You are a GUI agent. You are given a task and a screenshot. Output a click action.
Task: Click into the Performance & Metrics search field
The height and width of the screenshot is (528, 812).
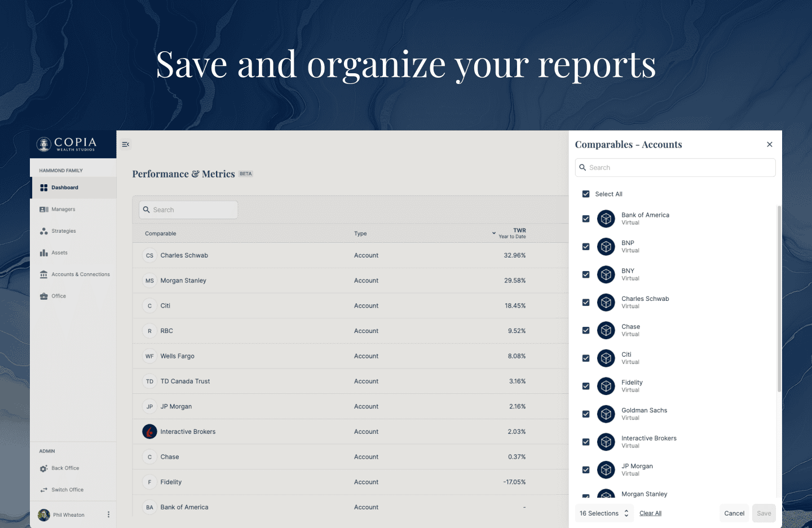(188, 210)
